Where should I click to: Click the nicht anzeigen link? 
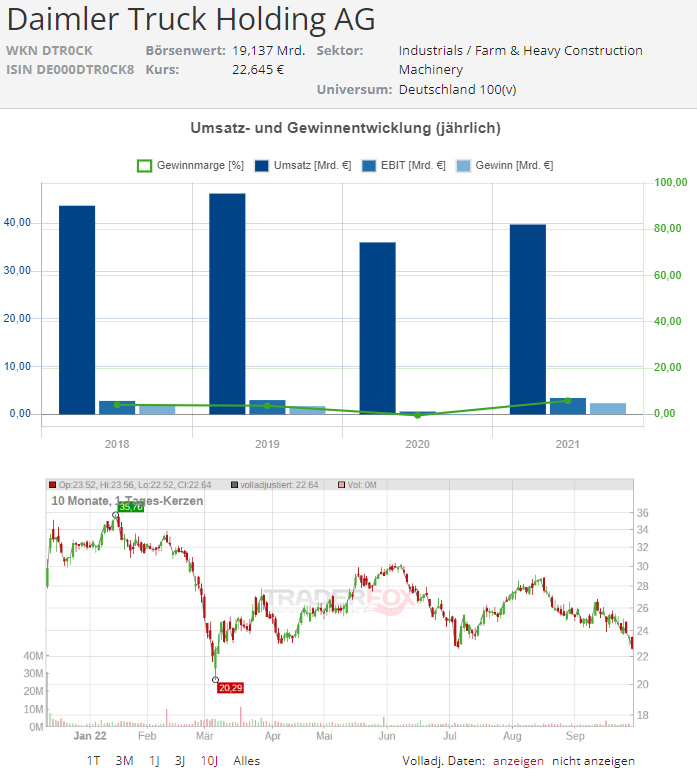coord(593,761)
